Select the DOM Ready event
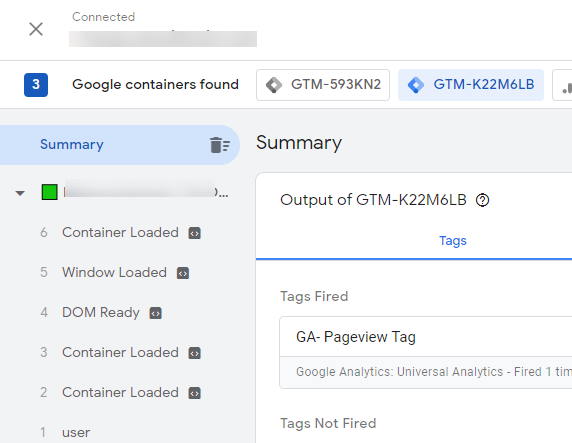 point(101,313)
